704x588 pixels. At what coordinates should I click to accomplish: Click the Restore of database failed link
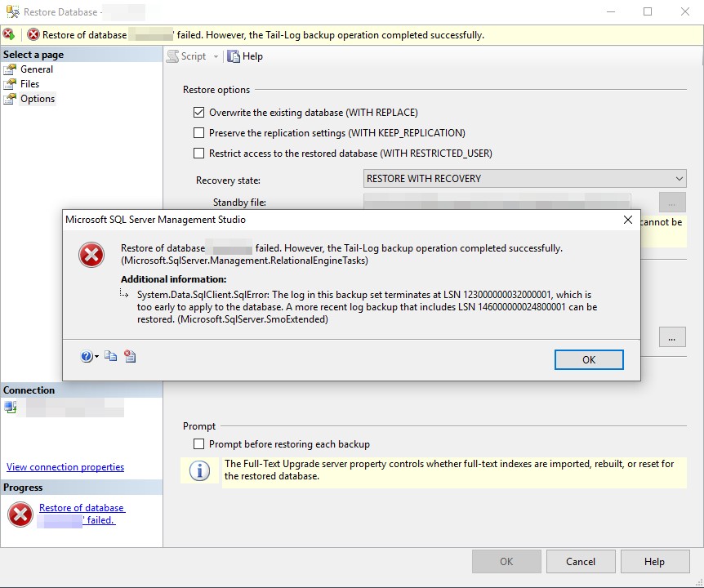[82, 514]
